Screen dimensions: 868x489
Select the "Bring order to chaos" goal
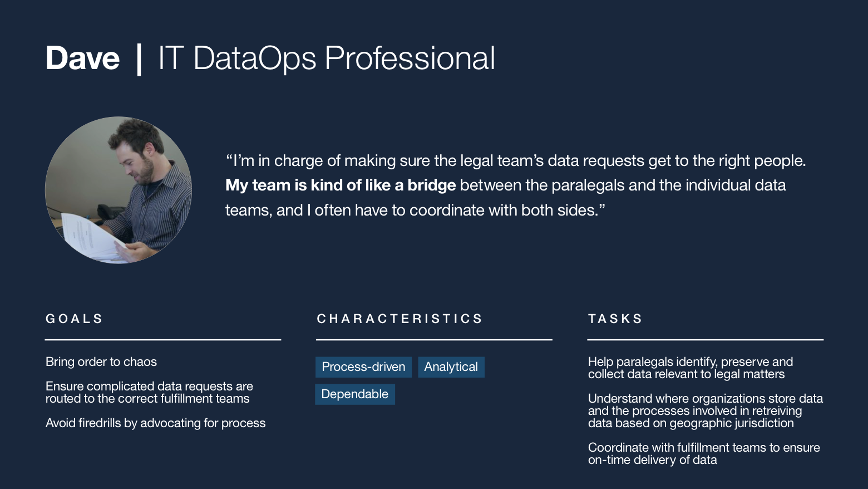(x=101, y=362)
